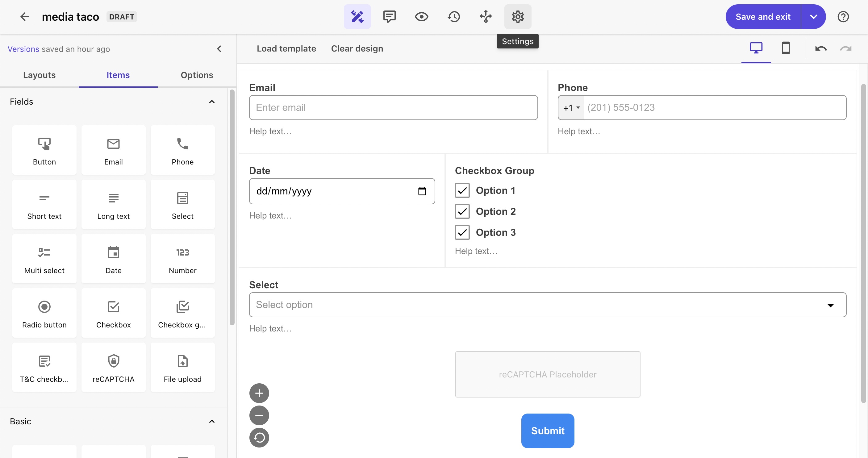Add a Short text field item
Image resolution: width=868 pixels, height=458 pixels.
(44, 205)
